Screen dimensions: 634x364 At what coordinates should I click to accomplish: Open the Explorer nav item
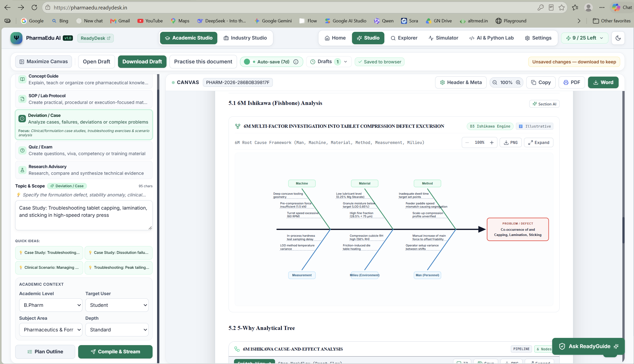(x=404, y=38)
